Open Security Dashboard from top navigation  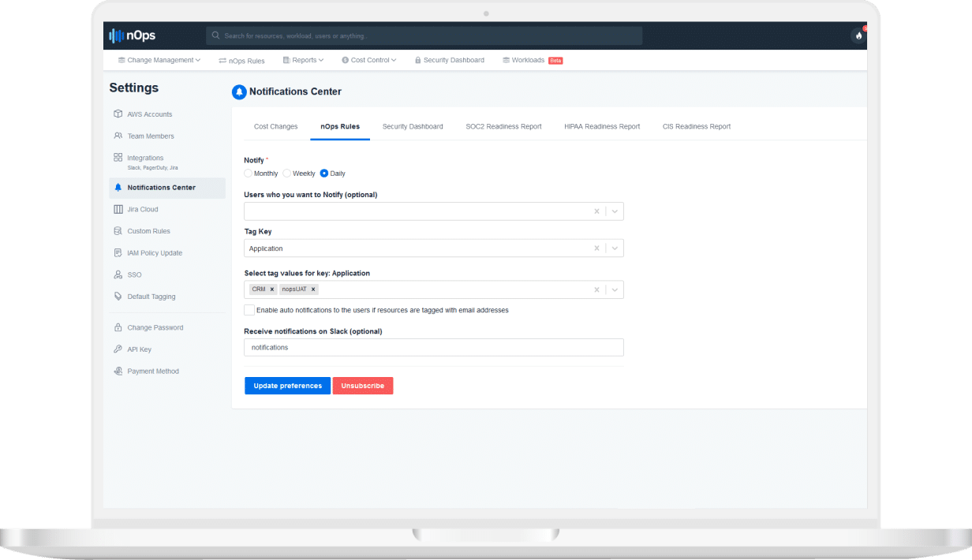(449, 60)
